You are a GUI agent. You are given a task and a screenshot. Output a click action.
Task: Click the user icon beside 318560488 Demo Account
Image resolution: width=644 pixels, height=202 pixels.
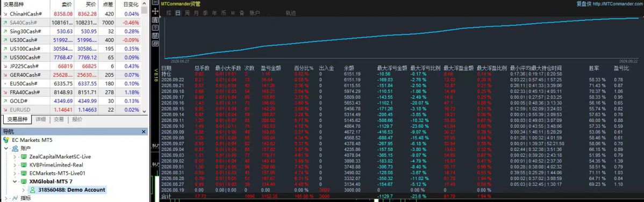point(32,190)
